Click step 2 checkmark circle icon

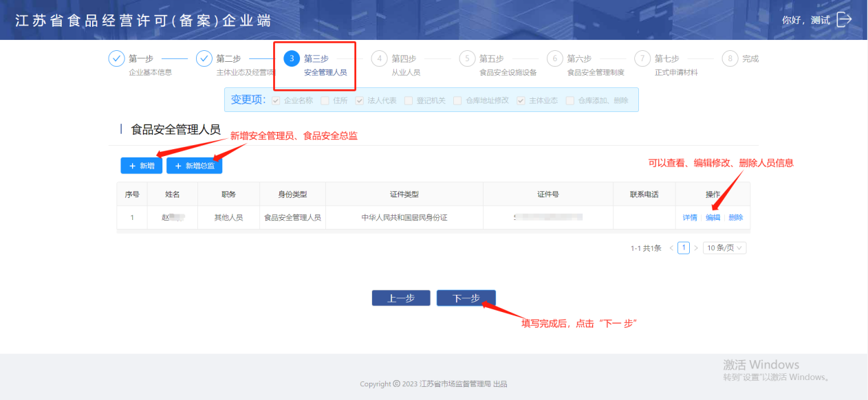coord(204,58)
